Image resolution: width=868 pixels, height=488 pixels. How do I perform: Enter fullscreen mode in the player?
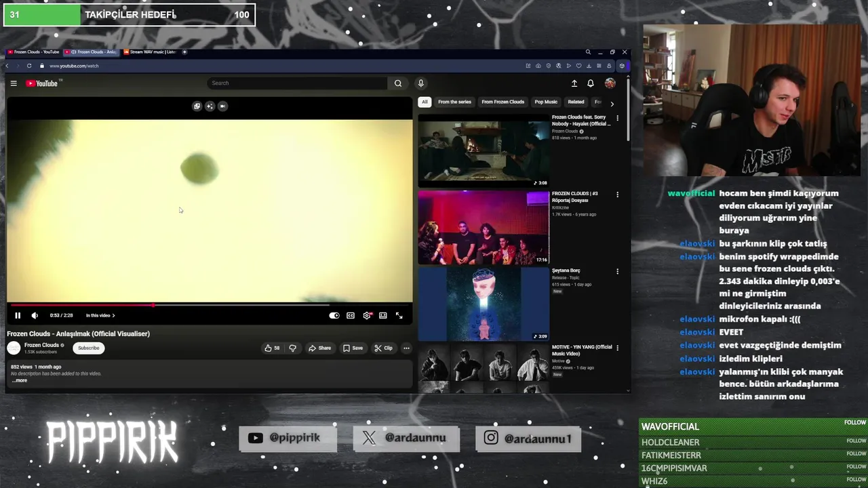399,315
